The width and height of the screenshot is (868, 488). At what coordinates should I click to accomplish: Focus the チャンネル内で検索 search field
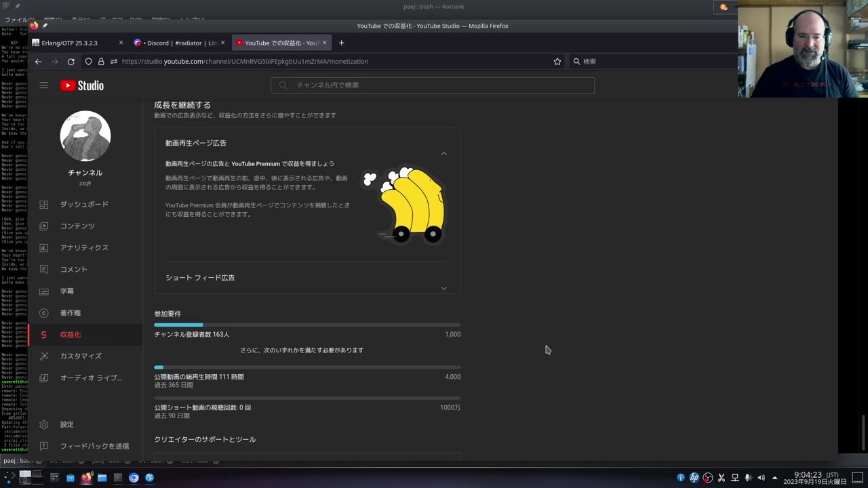(x=433, y=85)
